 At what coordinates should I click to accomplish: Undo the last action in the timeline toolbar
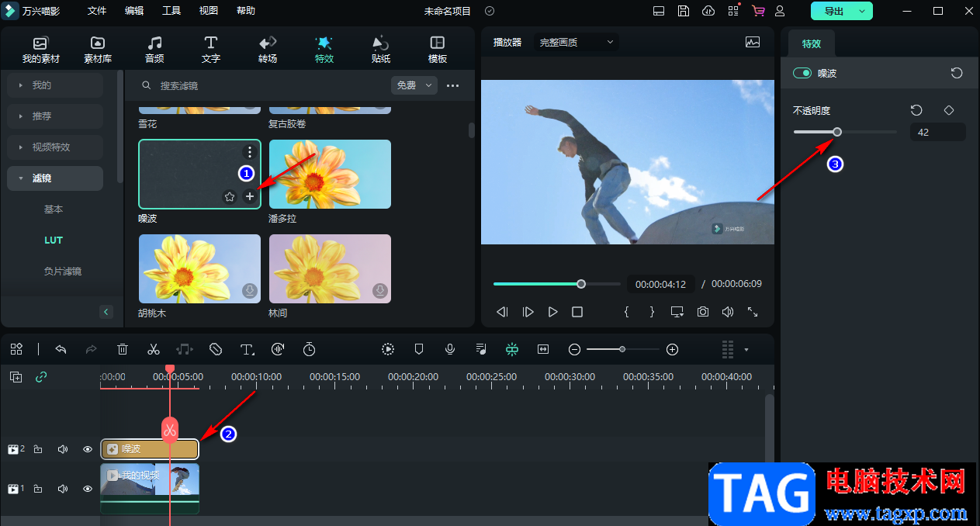coord(61,350)
